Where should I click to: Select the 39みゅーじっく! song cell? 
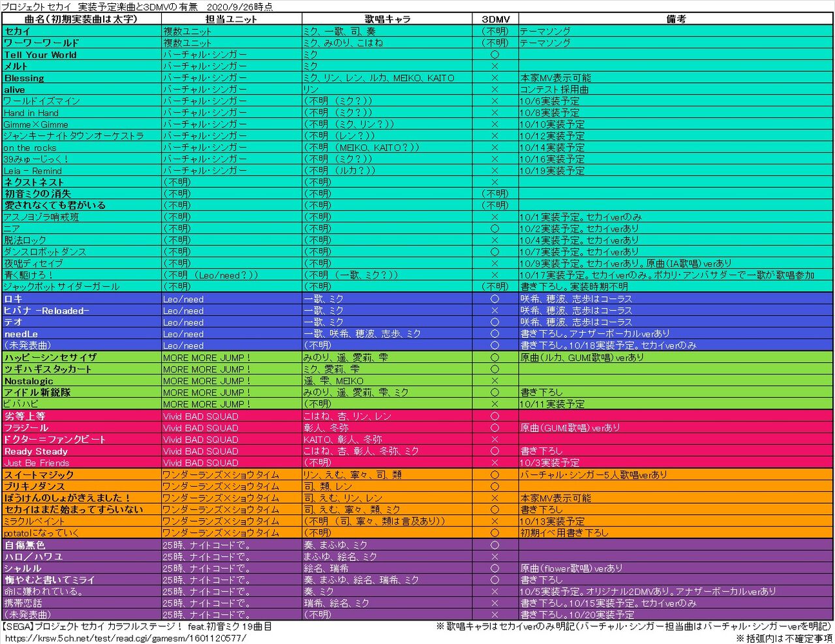click(82, 159)
